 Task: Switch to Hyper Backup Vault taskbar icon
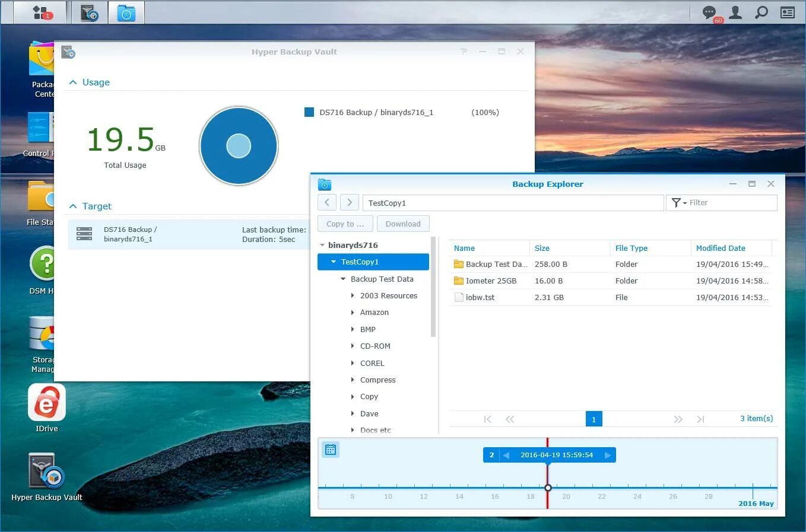coord(89,12)
